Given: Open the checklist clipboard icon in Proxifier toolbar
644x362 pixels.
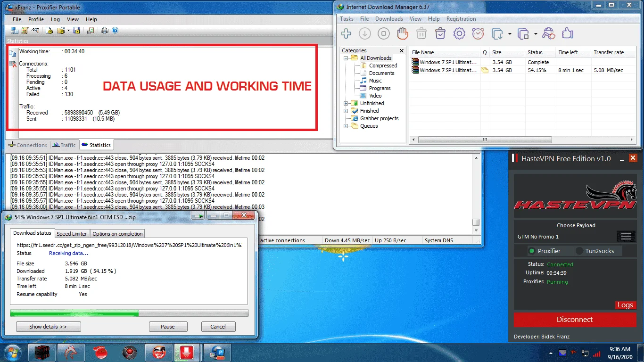Looking at the screenshot, I should (91, 31).
